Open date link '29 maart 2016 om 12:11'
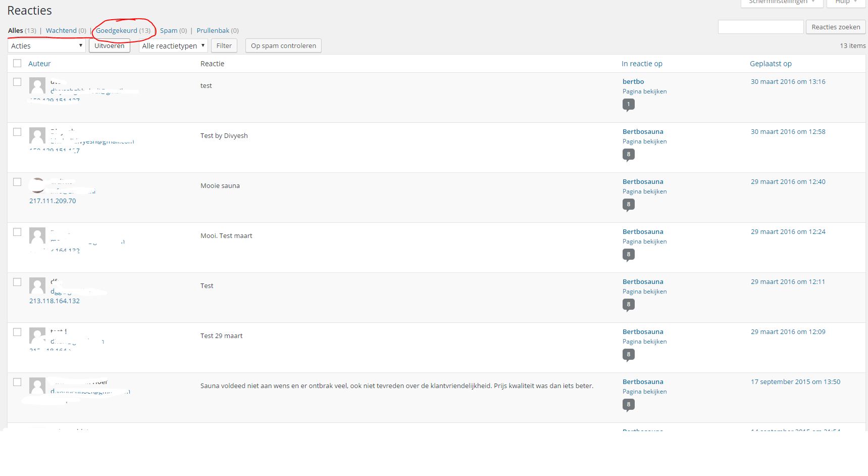This screenshot has width=868, height=476. pyautogui.click(x=788, y=281)
